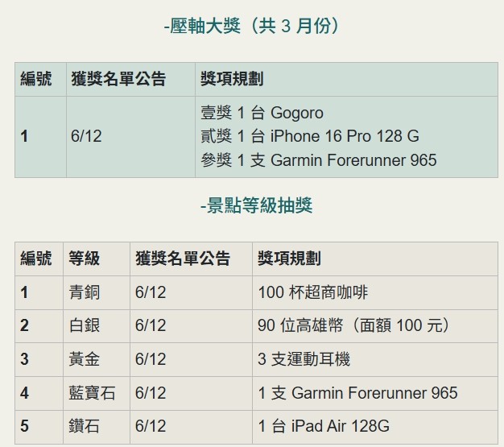
Task: Click the 100 杯超商咖啡 prize cell
Action: [313, 292]
